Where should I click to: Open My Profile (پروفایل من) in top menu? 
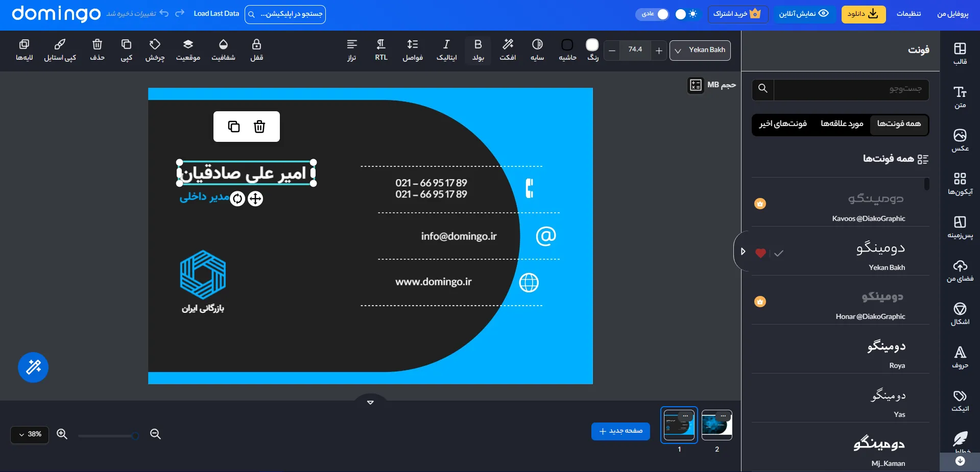pos(952,14)
